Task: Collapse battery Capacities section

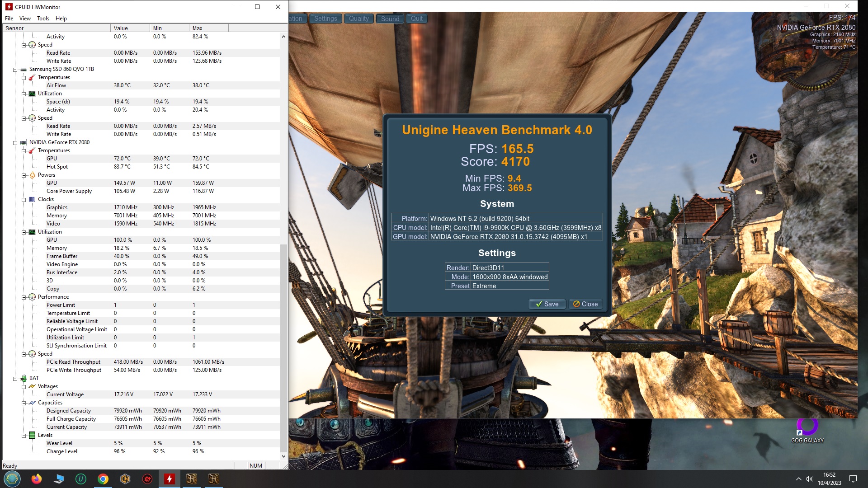Action: click(x=24, y=403)
